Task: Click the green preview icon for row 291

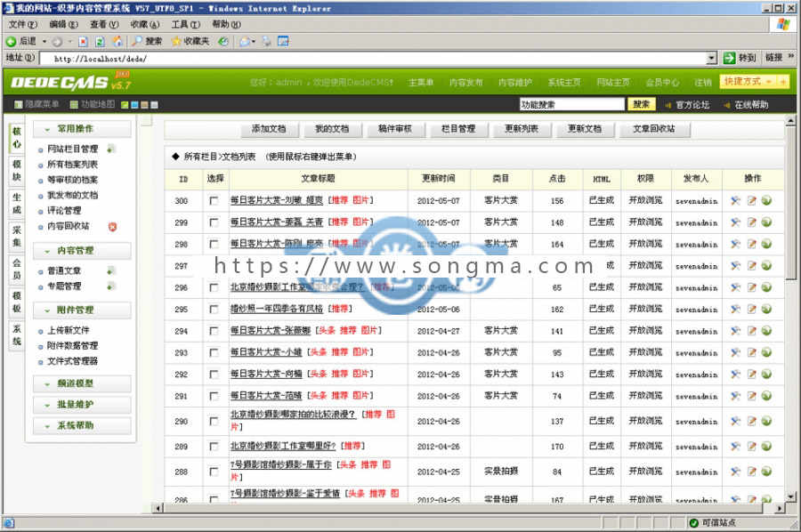Action: pyautogui.click(x=767, y=396)
